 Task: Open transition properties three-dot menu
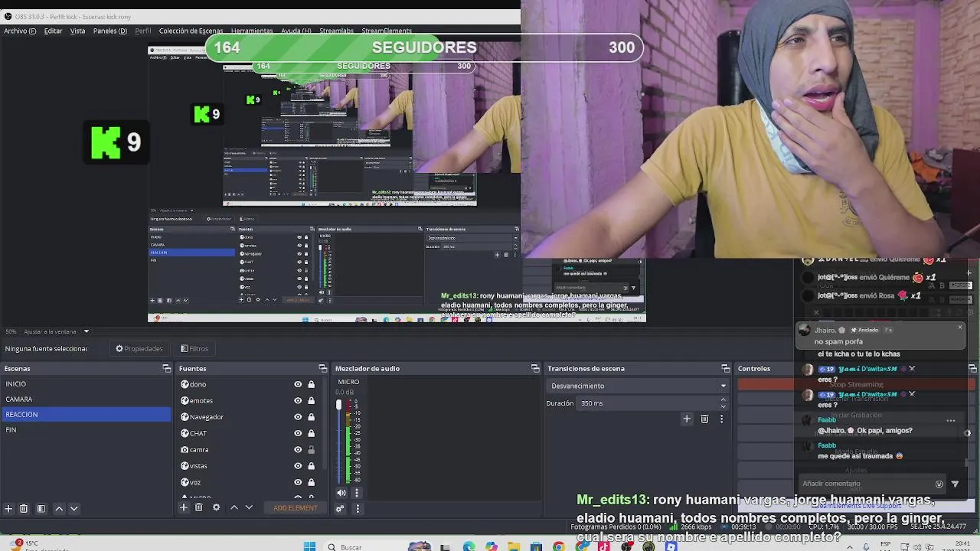click(x=721, y=419)
